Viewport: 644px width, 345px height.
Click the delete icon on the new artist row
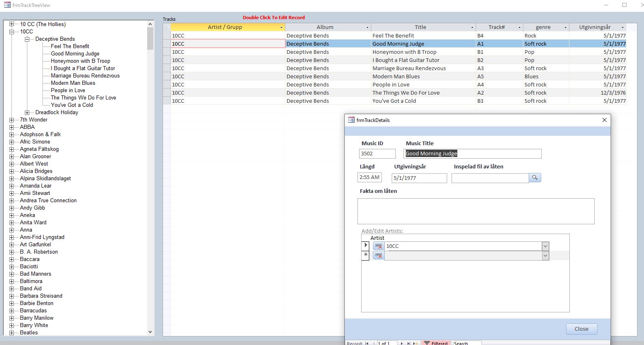pos(379,255)
